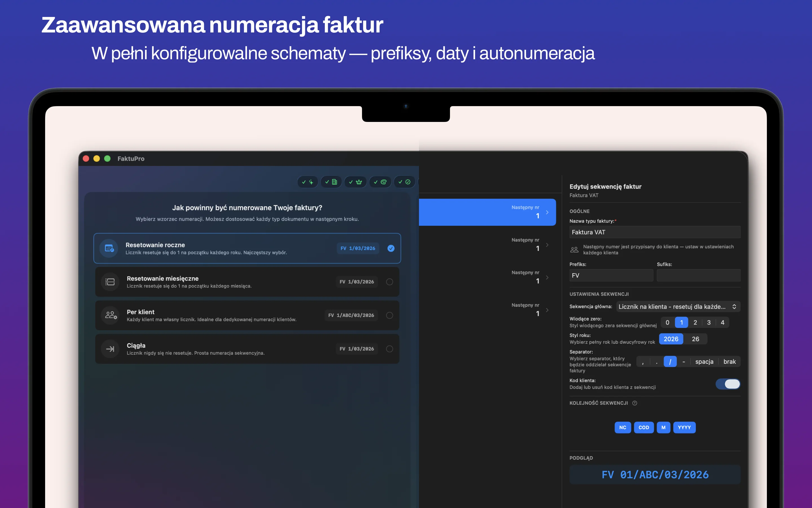
Task: Click the FV 1/03/2026 tag in Ciągła
Action: (357, 349)
